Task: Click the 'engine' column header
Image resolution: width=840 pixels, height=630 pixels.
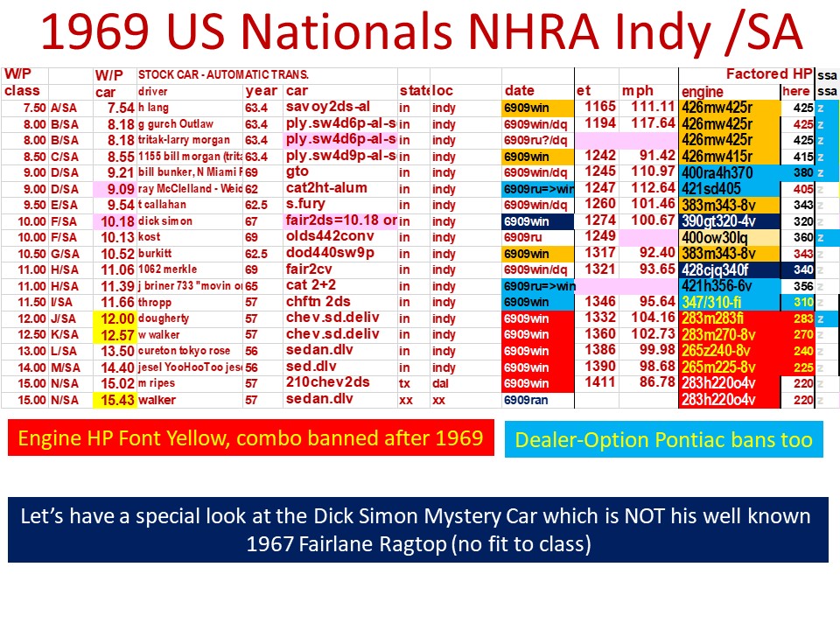Action: coord(703,92)
